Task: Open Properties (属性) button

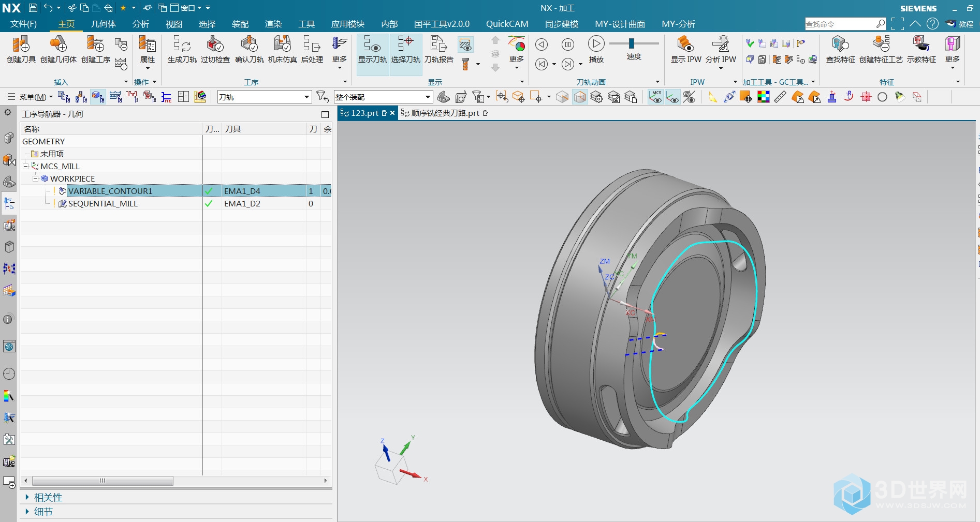Action: (x=148, y=52)
